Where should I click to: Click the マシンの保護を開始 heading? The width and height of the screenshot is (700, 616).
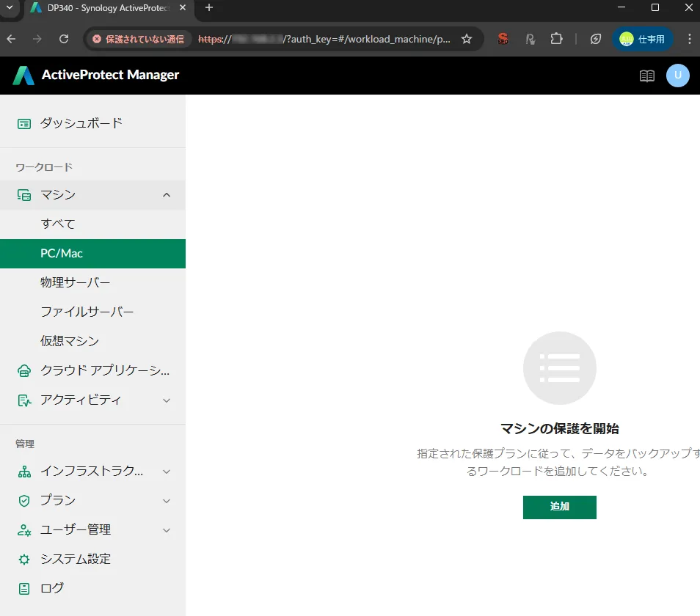[x=559, y=429]
